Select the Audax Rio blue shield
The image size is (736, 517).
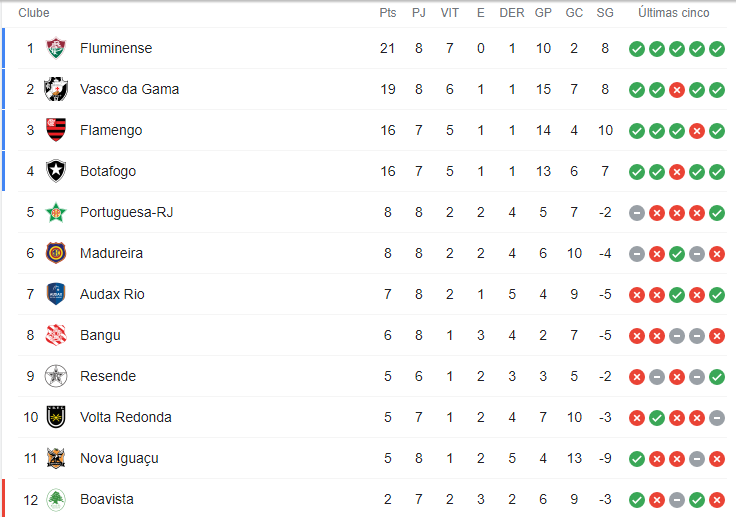click(x=56, y=294)
